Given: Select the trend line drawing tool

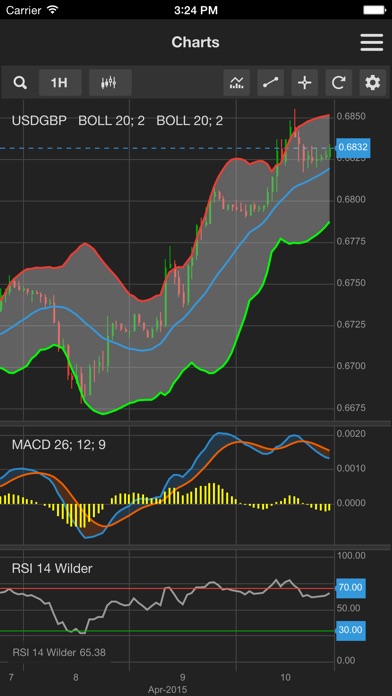Looking at the screenshot, I should [x=270, y=83].
